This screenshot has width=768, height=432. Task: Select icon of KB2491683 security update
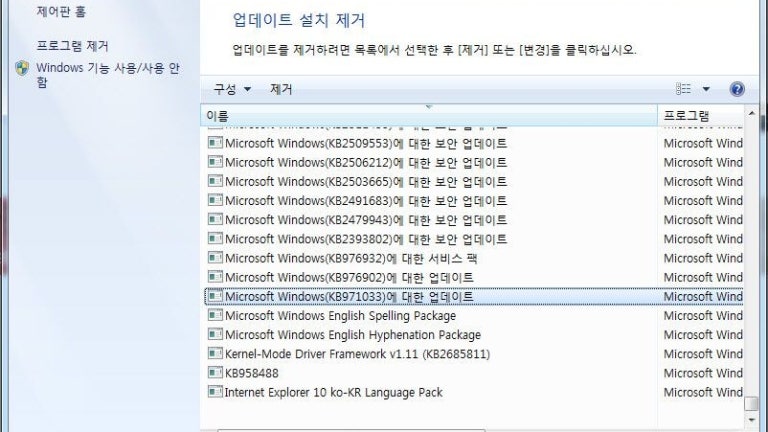click(215, 200)
